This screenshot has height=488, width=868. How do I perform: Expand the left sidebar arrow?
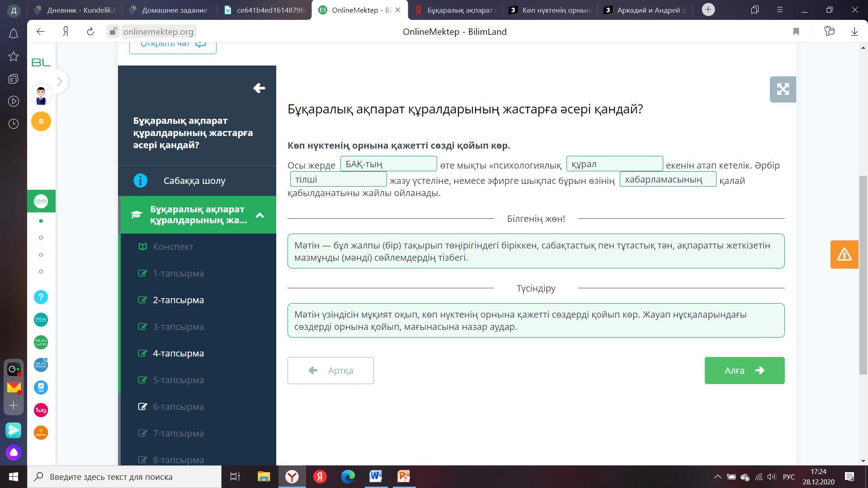coord(59,81)
